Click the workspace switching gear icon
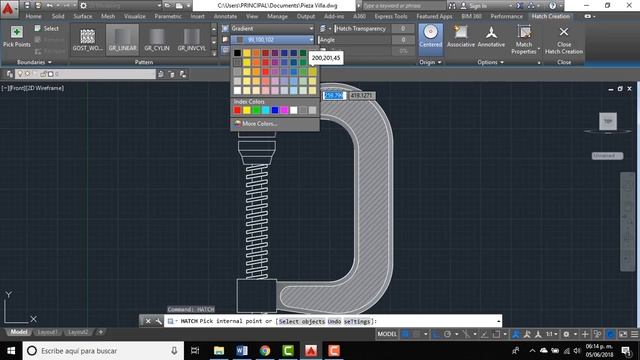Image resolution: width=640 pixels, height=360 pixels. point(566,334)
